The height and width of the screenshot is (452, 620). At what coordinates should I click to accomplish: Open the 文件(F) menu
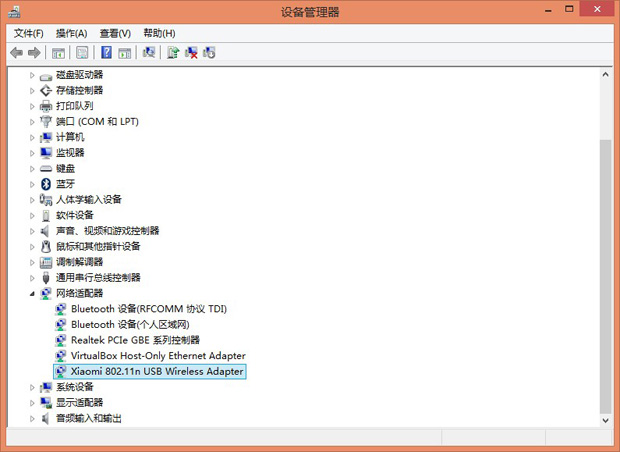point(28,33)
